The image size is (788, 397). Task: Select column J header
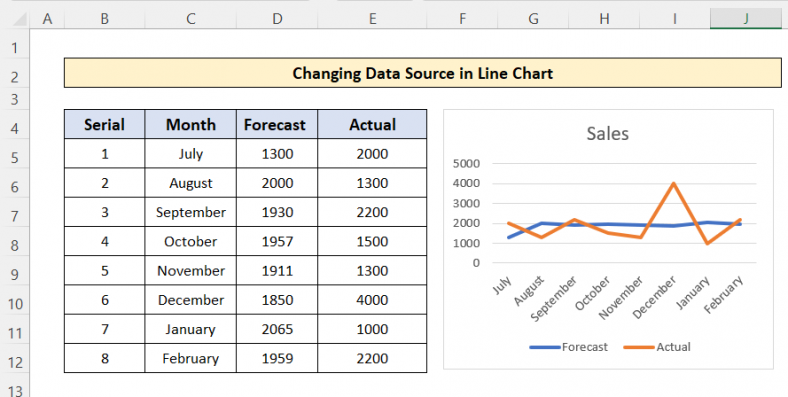(x=746, y=19)
